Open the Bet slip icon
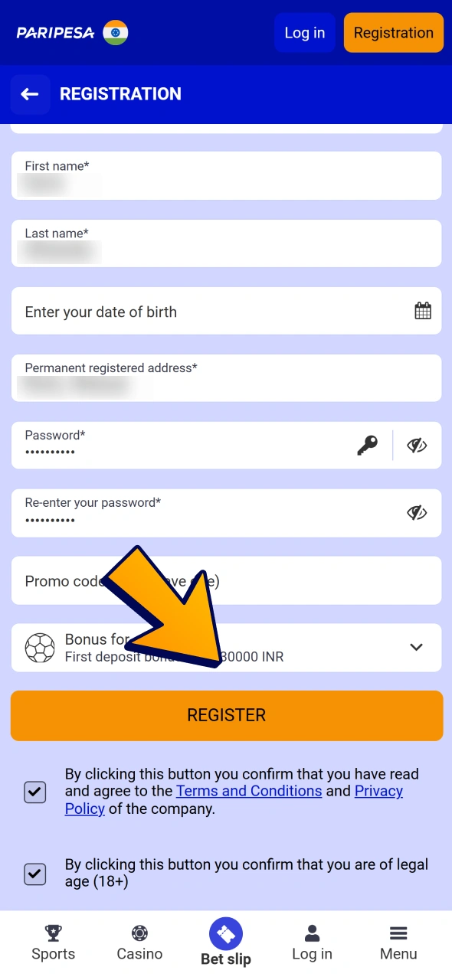This screenshot has width=452, height=980. (225, 934)
